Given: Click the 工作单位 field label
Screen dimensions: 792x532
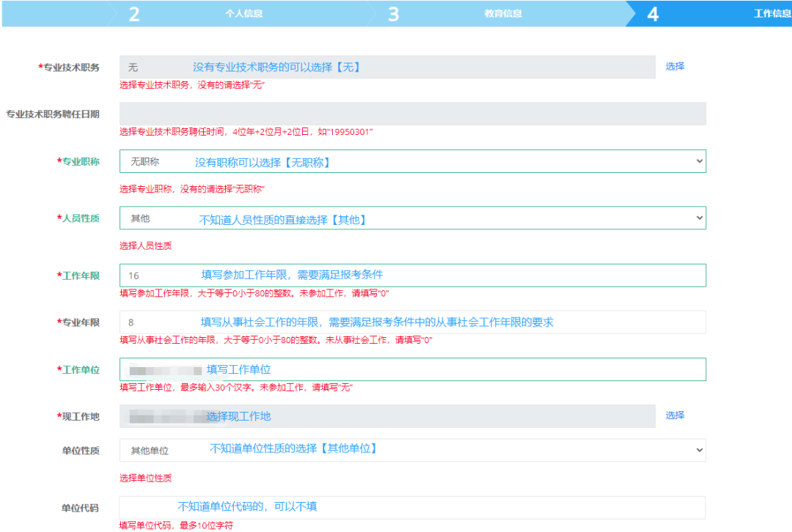Looking at the screenshot, I should 80,370.
